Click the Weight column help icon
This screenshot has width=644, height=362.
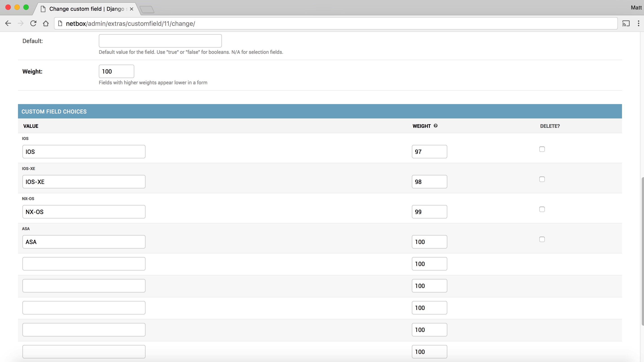[435, 126]
